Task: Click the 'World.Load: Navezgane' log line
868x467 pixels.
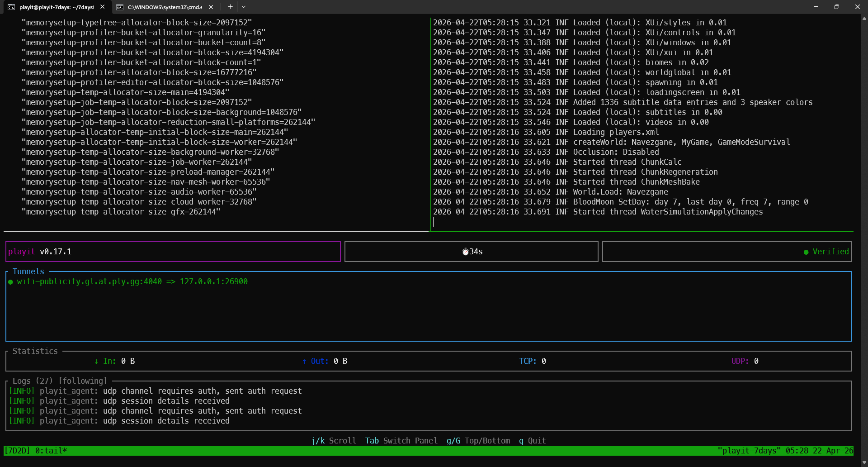Action: click(551, 192)
